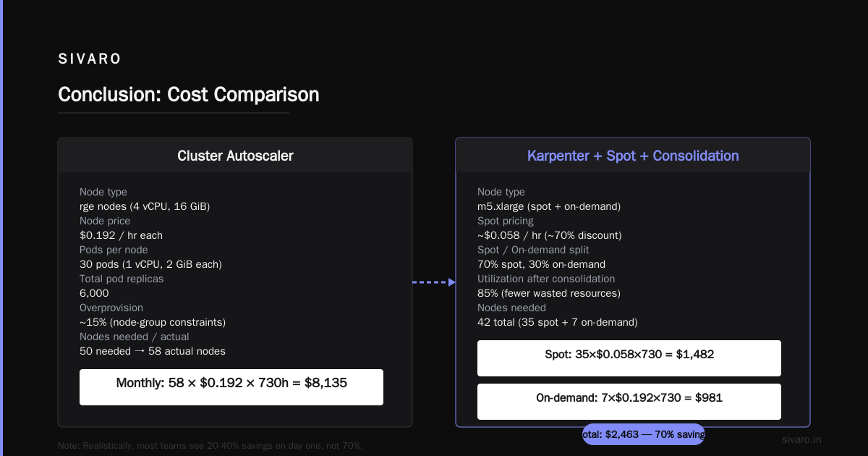Image resolution: width=868 pixels, height=456 pixels.
Task: Click the '$0.192 / hr each' value
Action: tap(121, 235)
